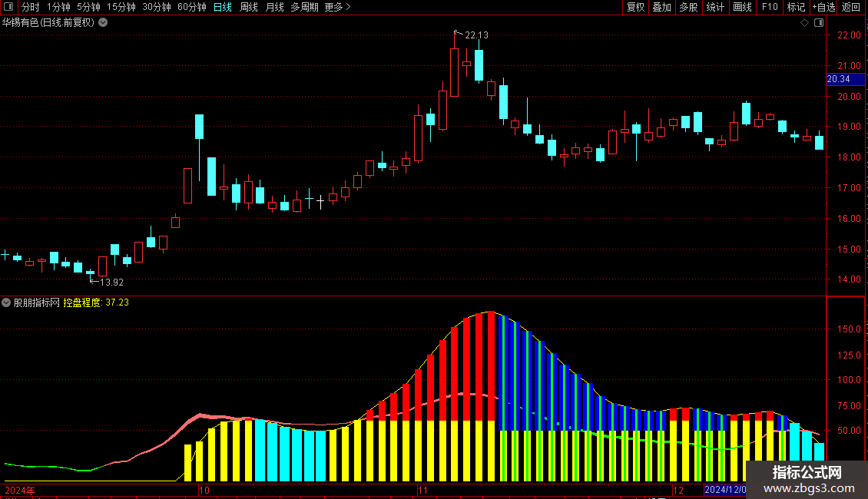Switch to 分时 intraday view

(x=31, y=7)
